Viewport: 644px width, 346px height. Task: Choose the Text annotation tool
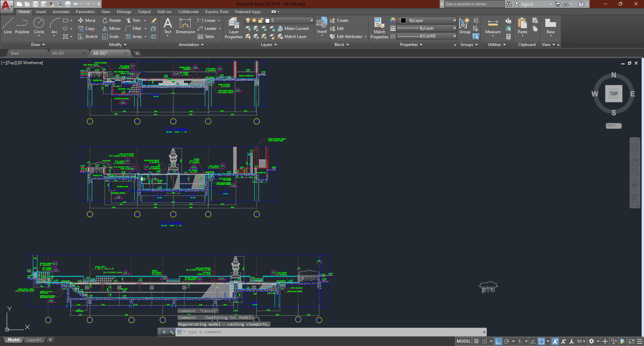pyautogui.click(x=167, y=26)
